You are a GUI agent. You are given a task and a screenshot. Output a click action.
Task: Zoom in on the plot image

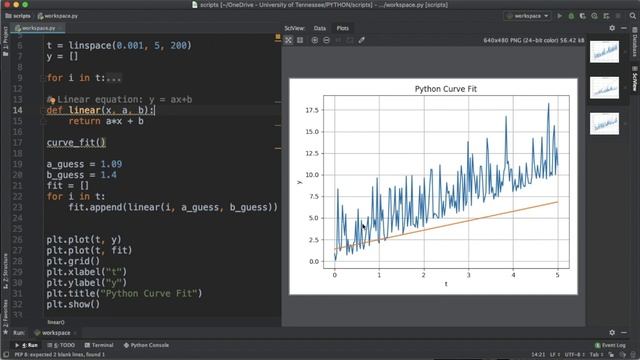(x=315, y=40)
